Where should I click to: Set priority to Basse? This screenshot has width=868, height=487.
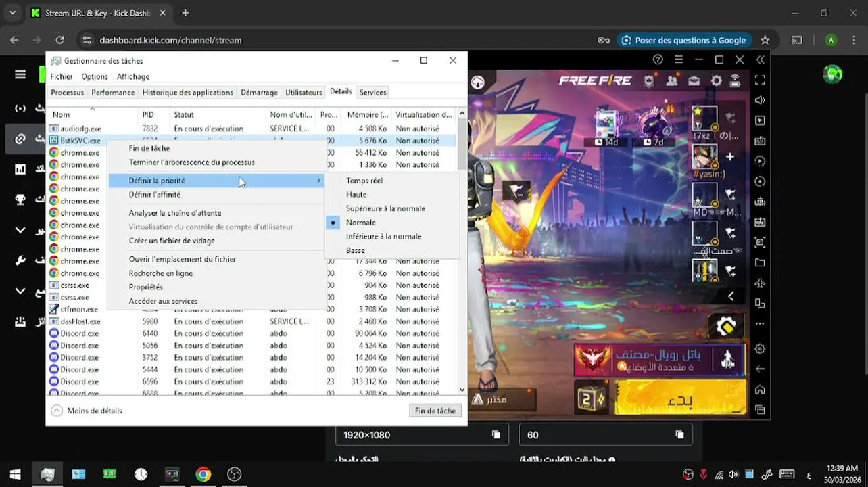pos(356,250)
